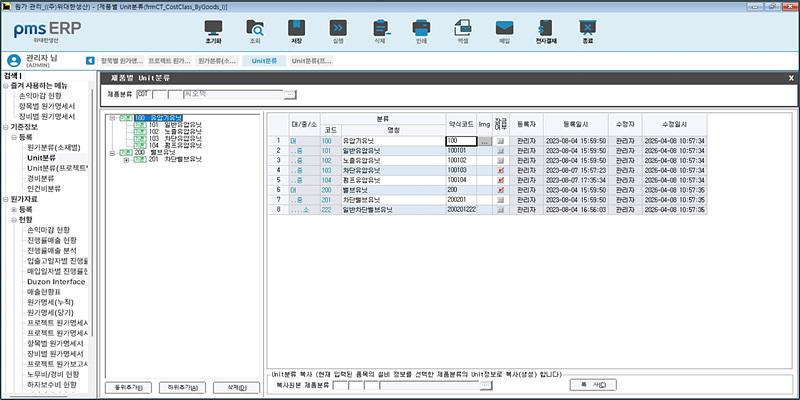800x400 pixels.
Task: Toggle 잠금여부 checkbox for 일반차단밸브유닛 row
Action: tap(500, 209)
